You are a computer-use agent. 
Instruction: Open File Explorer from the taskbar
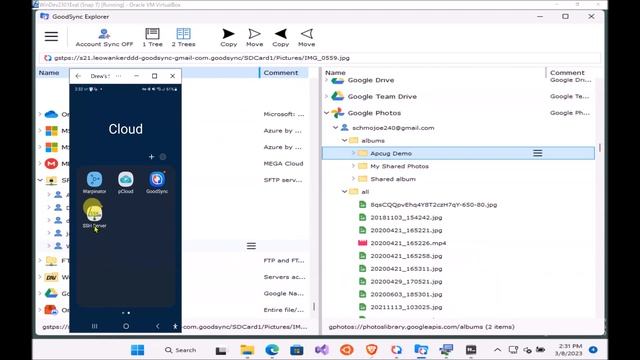point(247,350)
